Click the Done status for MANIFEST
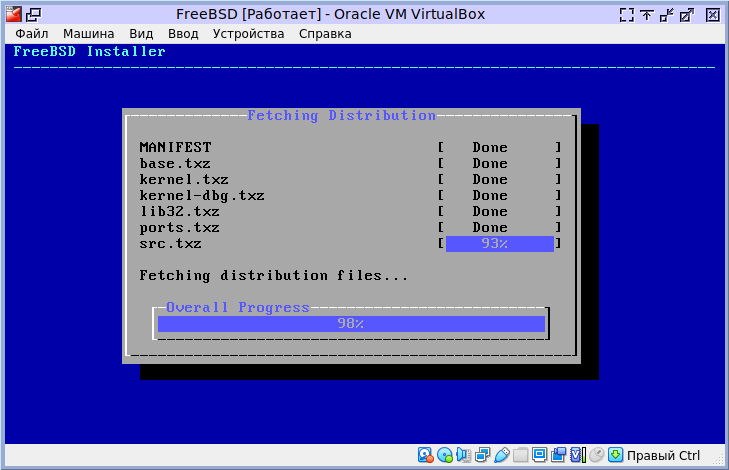This screenshot has width=729, height=470. (490, 147)
